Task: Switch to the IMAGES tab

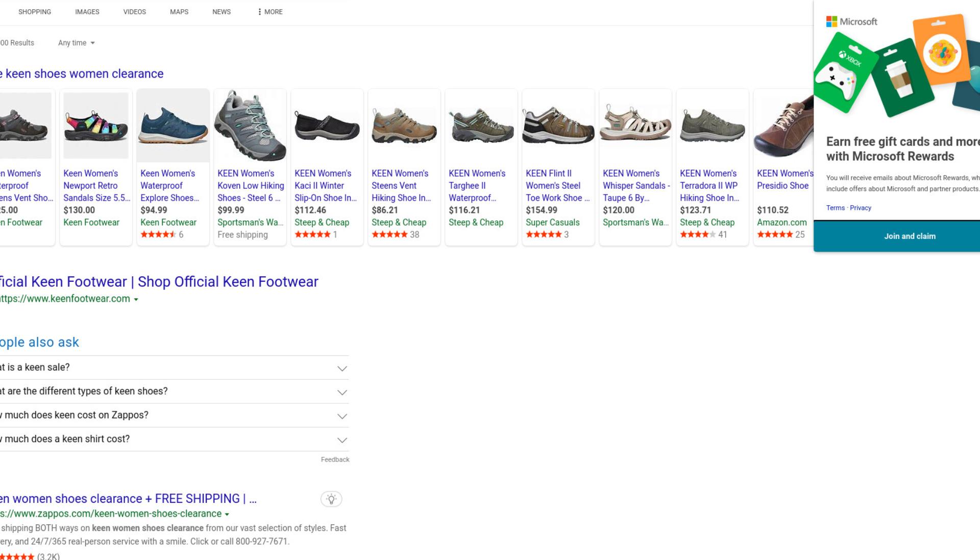Action: pyautogui.click(x=87, y=12)
